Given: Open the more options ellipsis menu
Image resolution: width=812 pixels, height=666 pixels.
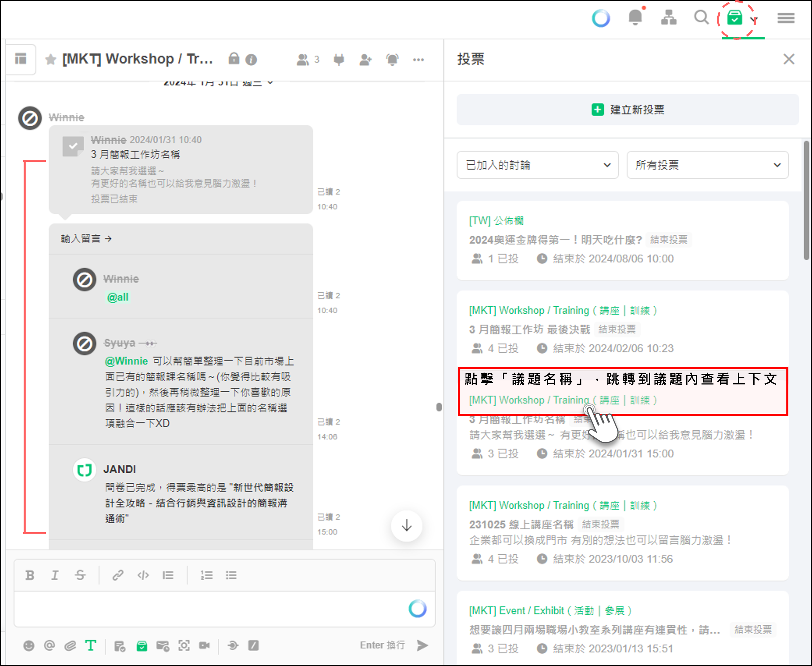Looking at the screenshot, I should (418, 60).
